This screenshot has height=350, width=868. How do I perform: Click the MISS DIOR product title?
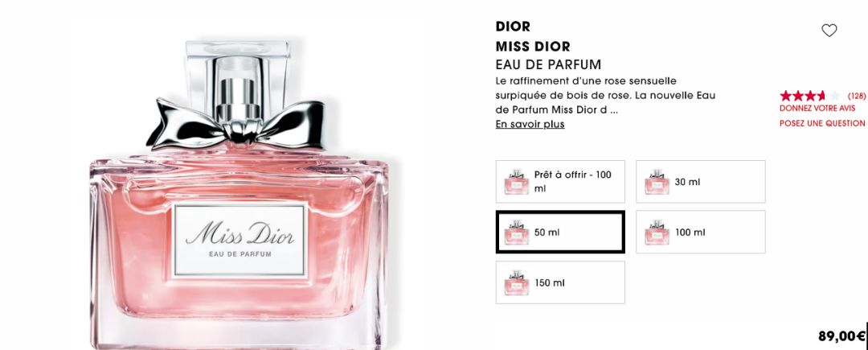(533, 47)
